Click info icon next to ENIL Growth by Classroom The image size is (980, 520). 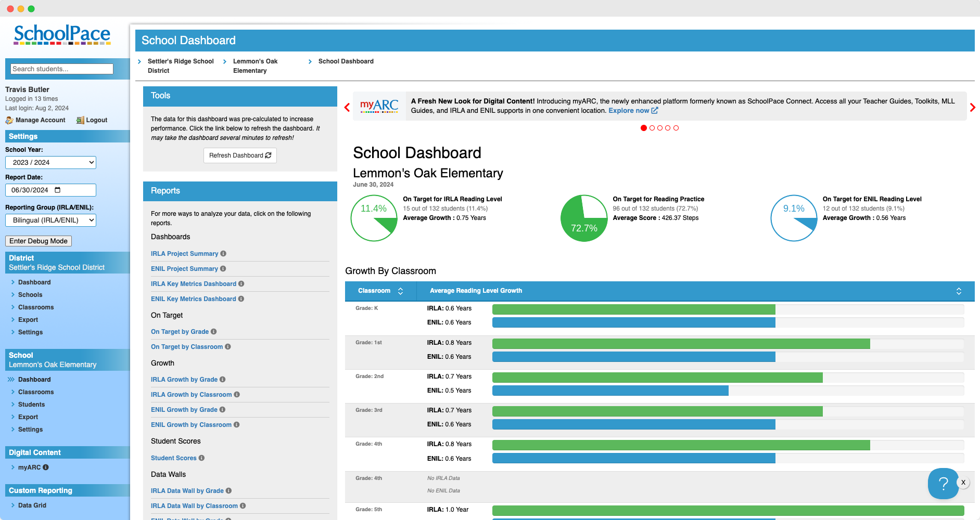click(236, 425)
